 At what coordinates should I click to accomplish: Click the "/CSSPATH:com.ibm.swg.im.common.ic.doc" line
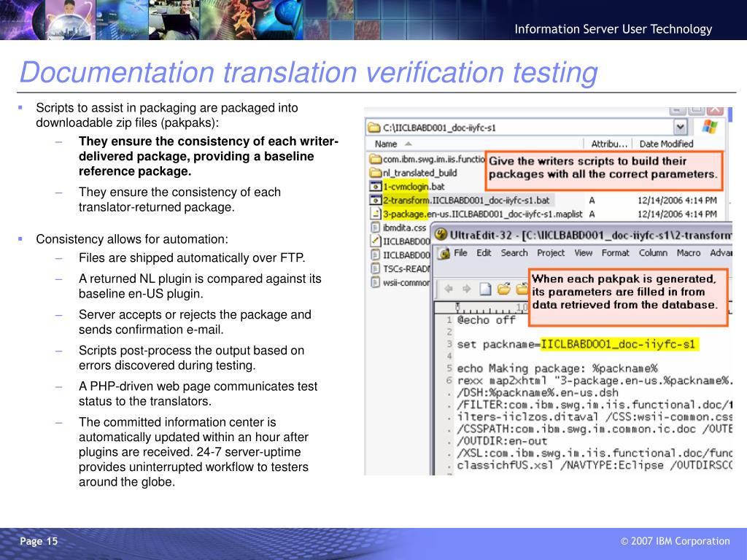594,429
